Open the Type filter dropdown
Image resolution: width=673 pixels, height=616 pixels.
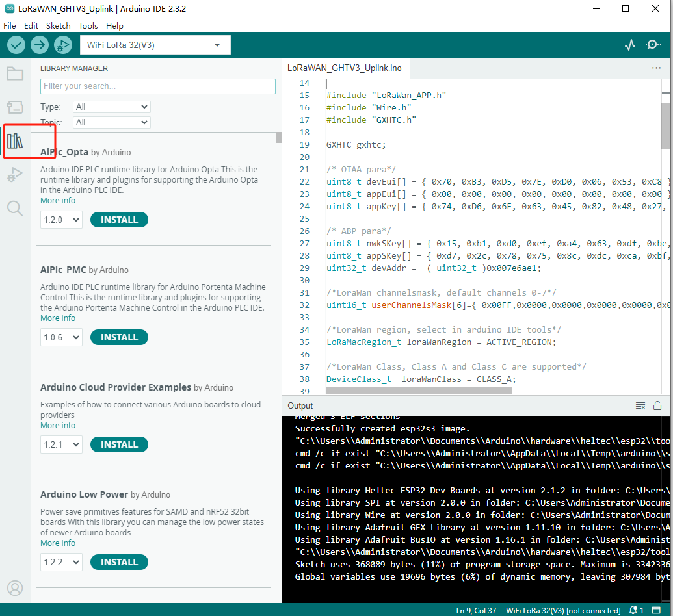point(112,107)
